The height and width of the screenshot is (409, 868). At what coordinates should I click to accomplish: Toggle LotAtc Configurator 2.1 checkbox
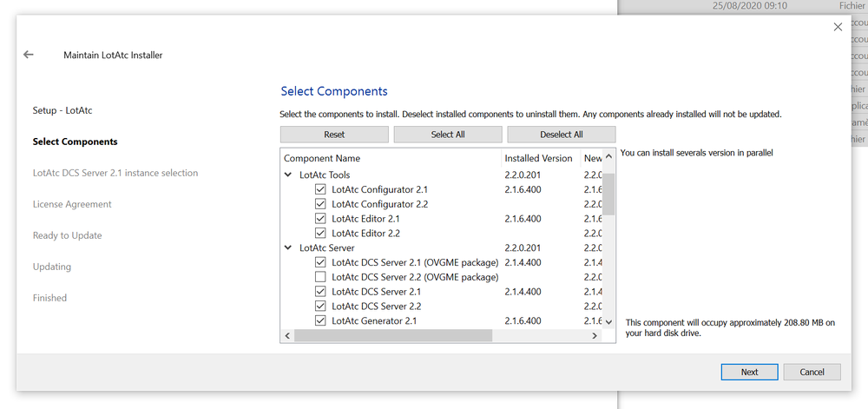click(320, 189)
